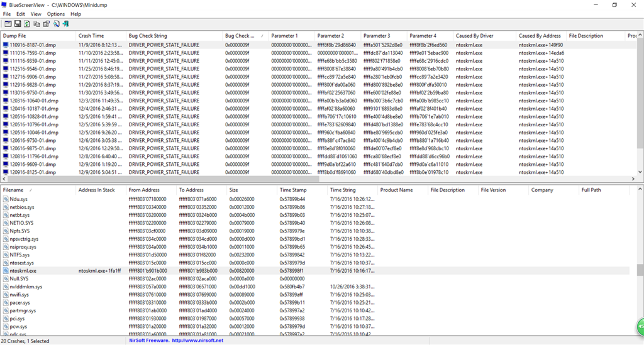Open the File menu
This screenshot has width=644, height=345.
click(x=6, y=14)
